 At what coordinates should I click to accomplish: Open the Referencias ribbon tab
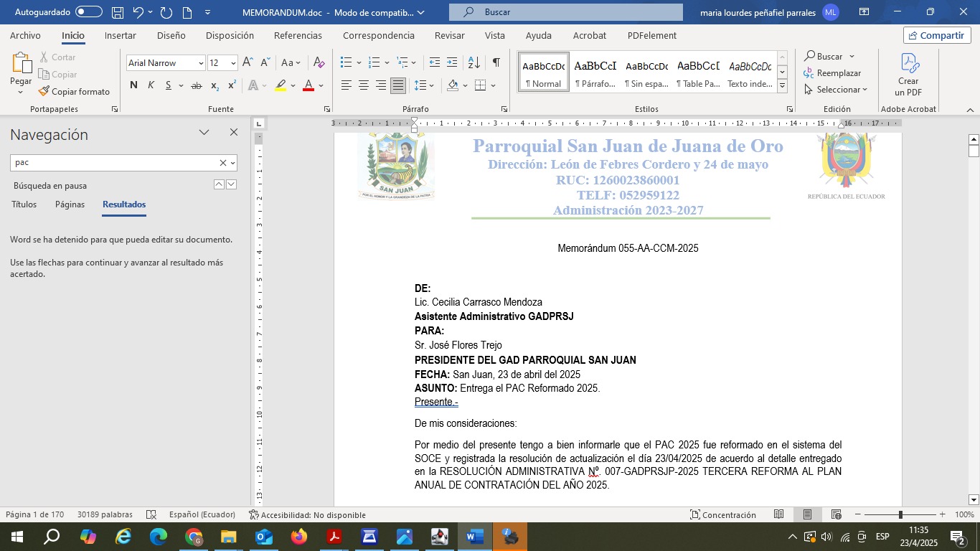click(298, 36)
